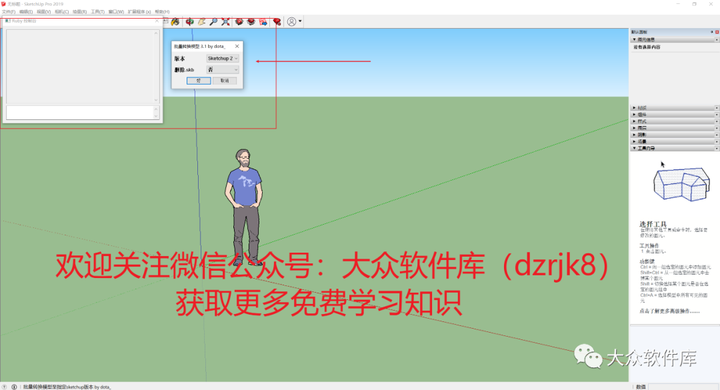Screen dimensions: 720x390
Task: Open the 编辑(E) menu
Action: tap(26, 11)
